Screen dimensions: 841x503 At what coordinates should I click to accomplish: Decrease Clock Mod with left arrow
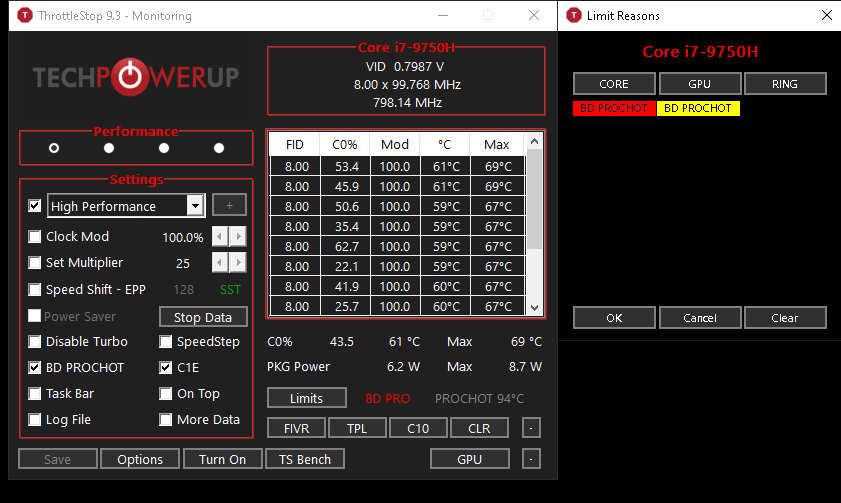click(220, 236)
